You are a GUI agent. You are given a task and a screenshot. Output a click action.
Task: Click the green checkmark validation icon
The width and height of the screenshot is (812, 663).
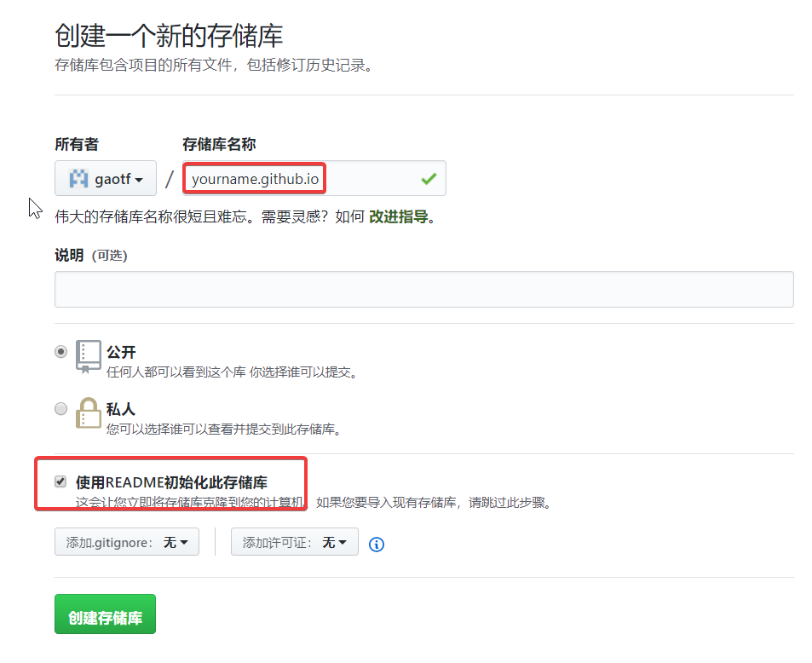coord(429,179)
